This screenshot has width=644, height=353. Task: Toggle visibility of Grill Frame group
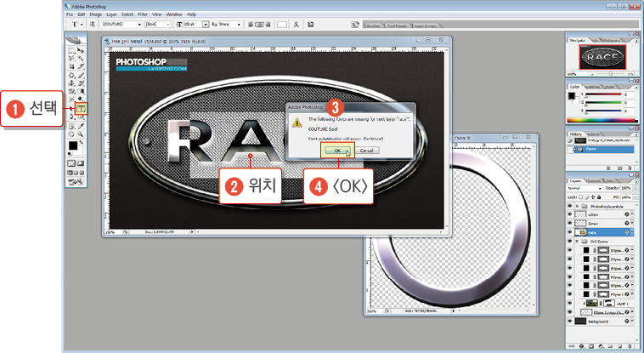(x=570, y=241)
